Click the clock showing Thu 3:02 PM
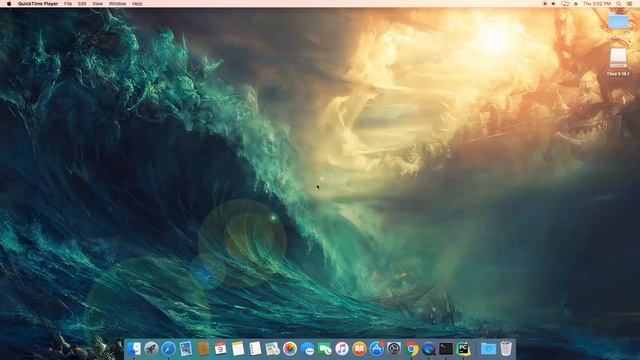 point(597,4)
